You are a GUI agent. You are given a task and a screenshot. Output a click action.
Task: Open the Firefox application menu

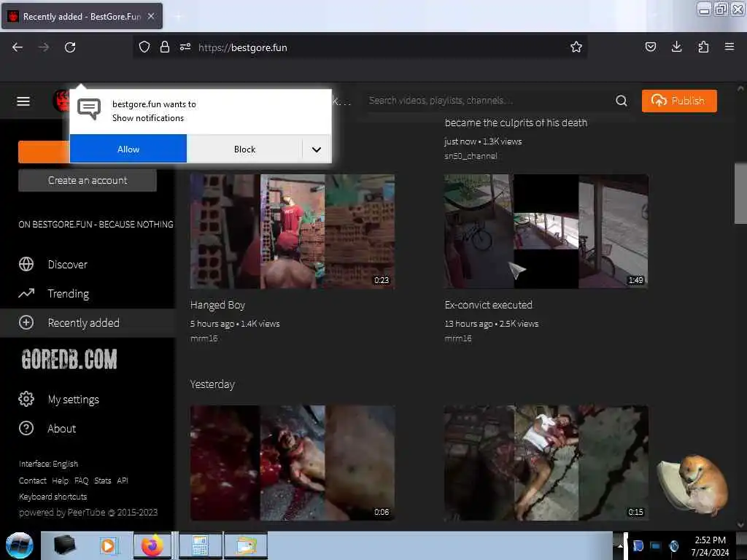[729, 47]
